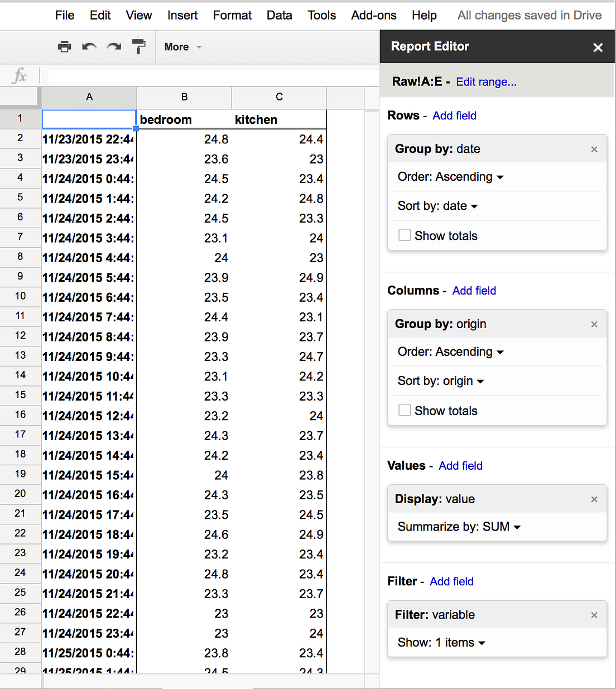The width and height of the screenshot is (616, 689).
Task: Expand the More toolbar dropdown
Action: click(x=182, y=47)
